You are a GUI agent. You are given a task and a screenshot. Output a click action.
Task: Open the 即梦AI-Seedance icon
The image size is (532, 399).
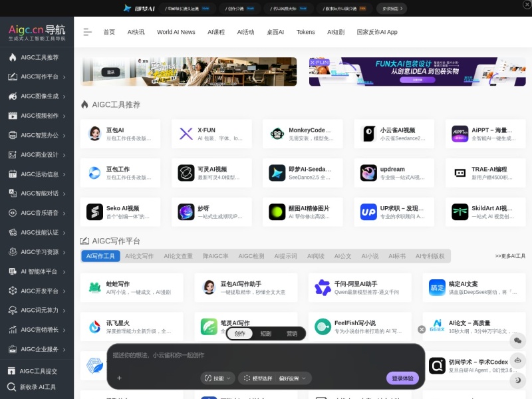click(277, 173)
